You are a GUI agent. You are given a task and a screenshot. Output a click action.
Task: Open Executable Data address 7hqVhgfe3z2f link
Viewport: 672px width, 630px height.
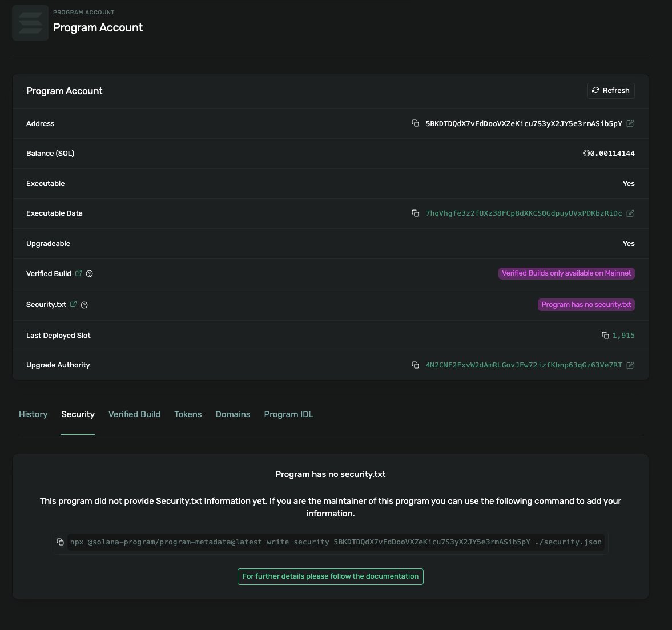click(524, 213)
